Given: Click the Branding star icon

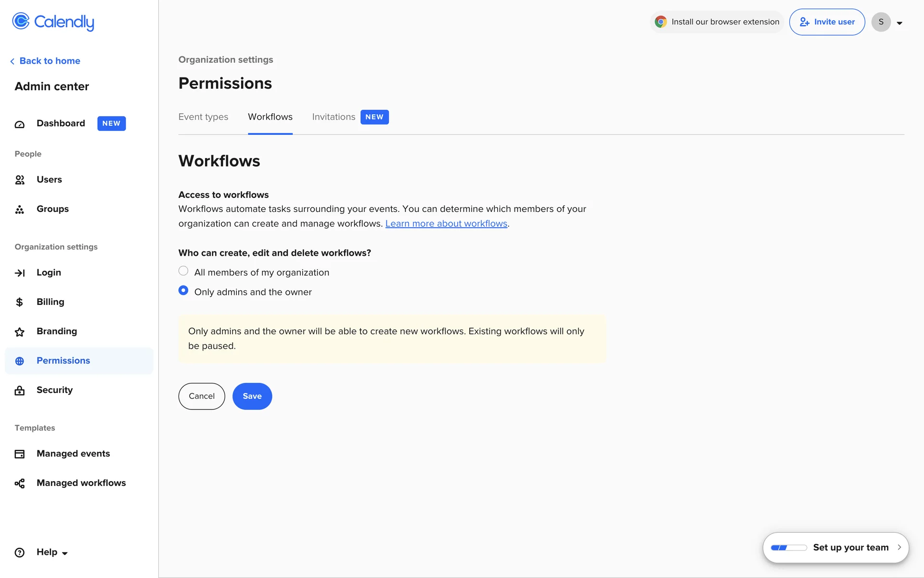Looking at the screenshot, I should click(19, 332).
